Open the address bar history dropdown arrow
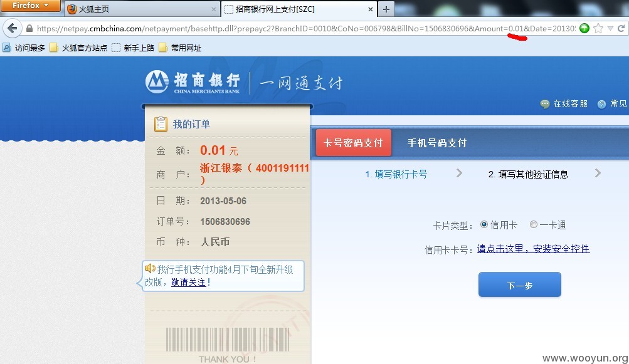Viewport: 629px width, 364px height. pyautogui.click(x=610, y=28)
